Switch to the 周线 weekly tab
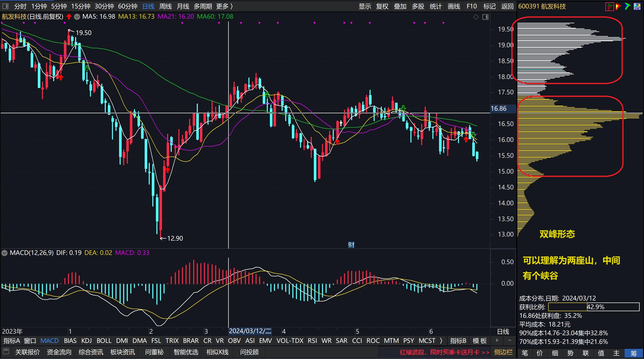The width and height of the screenshot is (644, 359). pos(165,6)
